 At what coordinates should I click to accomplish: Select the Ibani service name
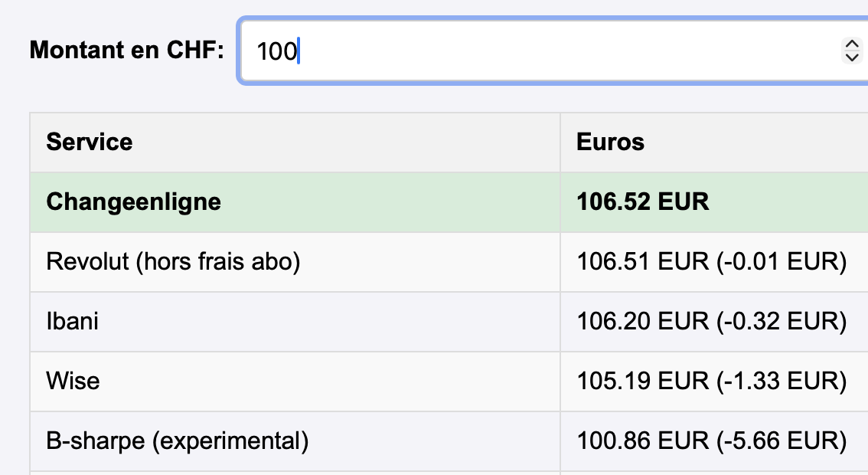click(73, 321)
